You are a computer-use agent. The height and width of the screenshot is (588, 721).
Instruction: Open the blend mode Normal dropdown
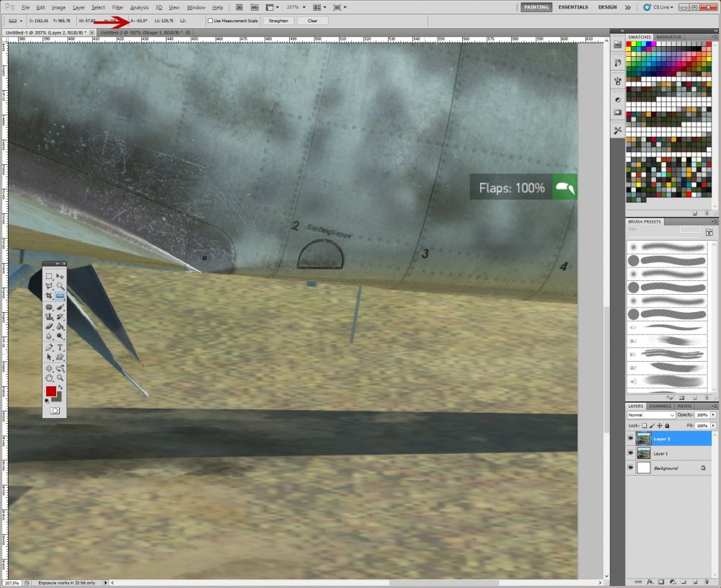[651, 415]
